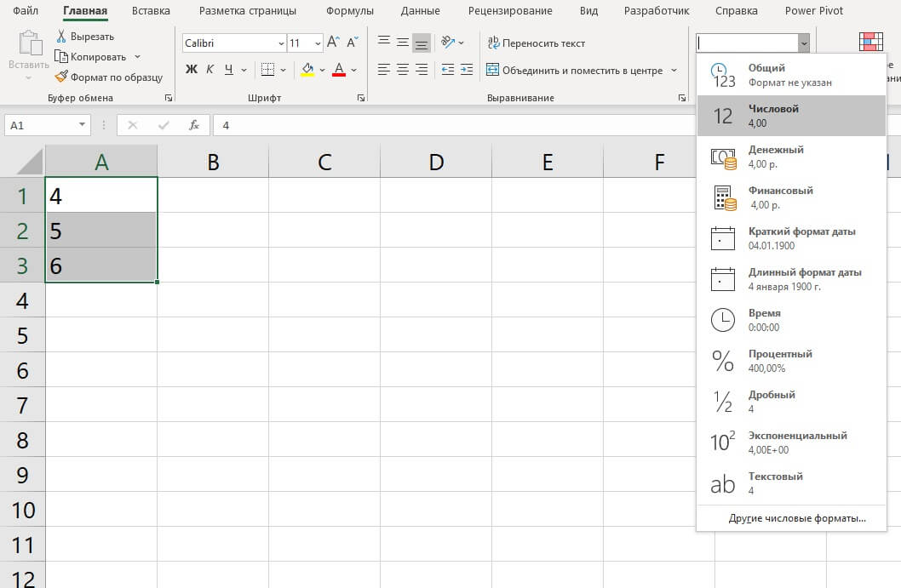Image resolution: width=901 pixels, height=588 pixels.
Task: Click the red font color icon
Action: (339, 70)
